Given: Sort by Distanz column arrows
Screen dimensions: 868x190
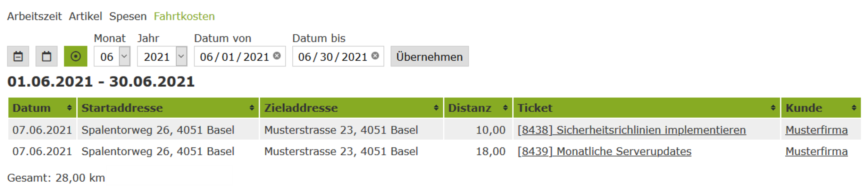Looking at the screenshot, I should coord(505,108).
